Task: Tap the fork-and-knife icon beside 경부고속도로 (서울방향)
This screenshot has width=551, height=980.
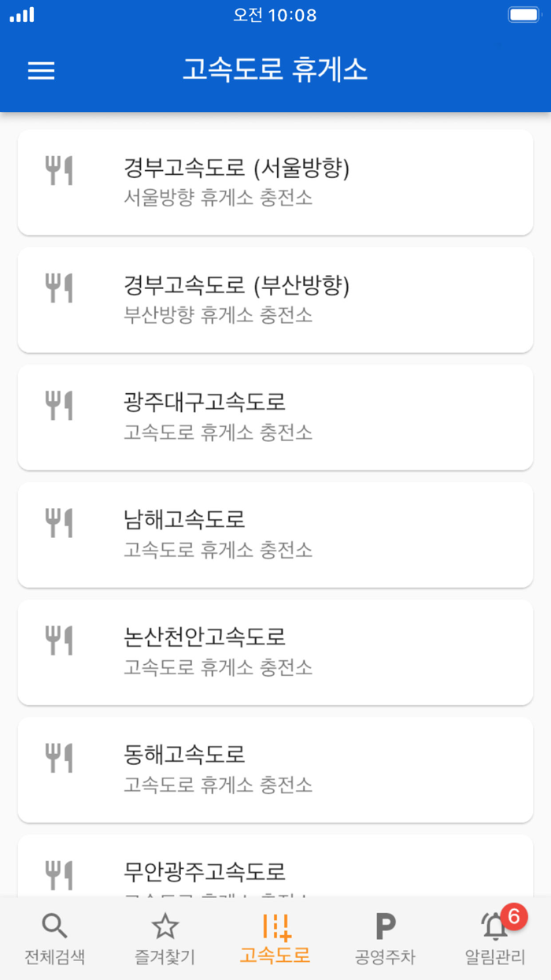Action: tap(58, 169)
